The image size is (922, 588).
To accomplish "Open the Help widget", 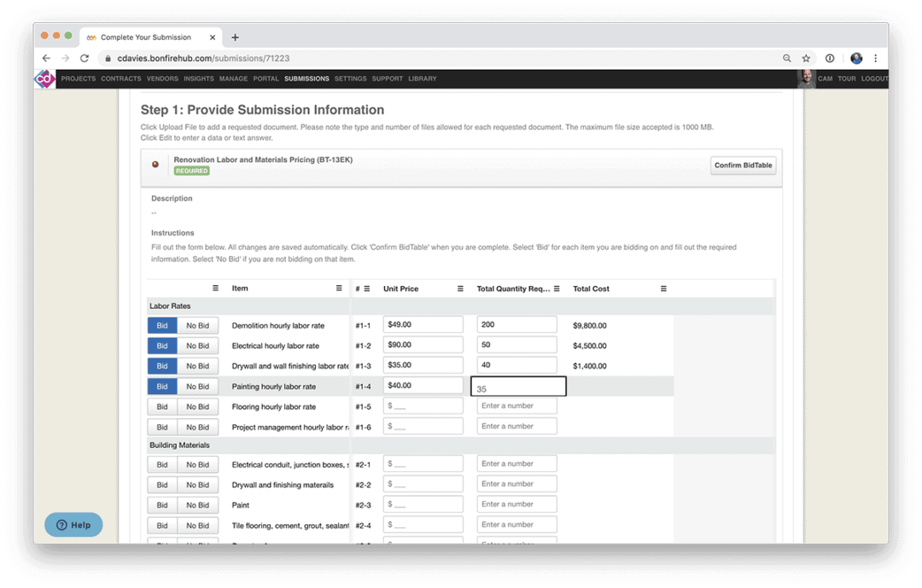I will (73, 525).
